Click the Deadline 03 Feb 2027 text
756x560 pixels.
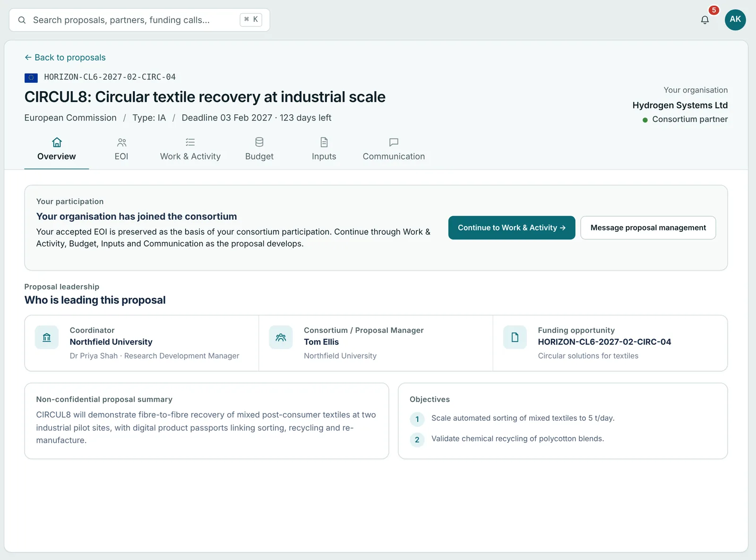click(x=227, y=118)
